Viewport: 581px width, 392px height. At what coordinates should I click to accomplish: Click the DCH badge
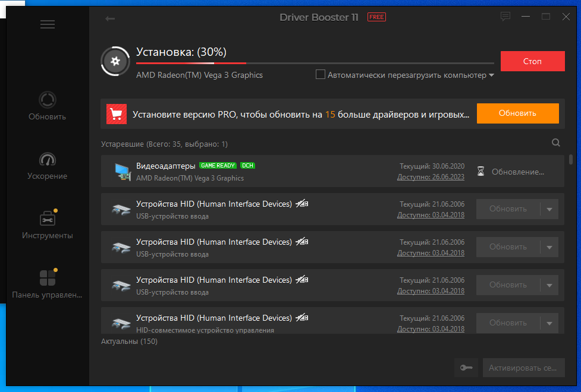[x=247, y=166]
